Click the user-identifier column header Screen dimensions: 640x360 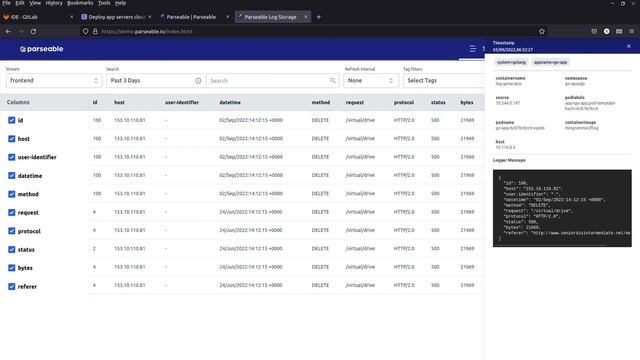182,102
